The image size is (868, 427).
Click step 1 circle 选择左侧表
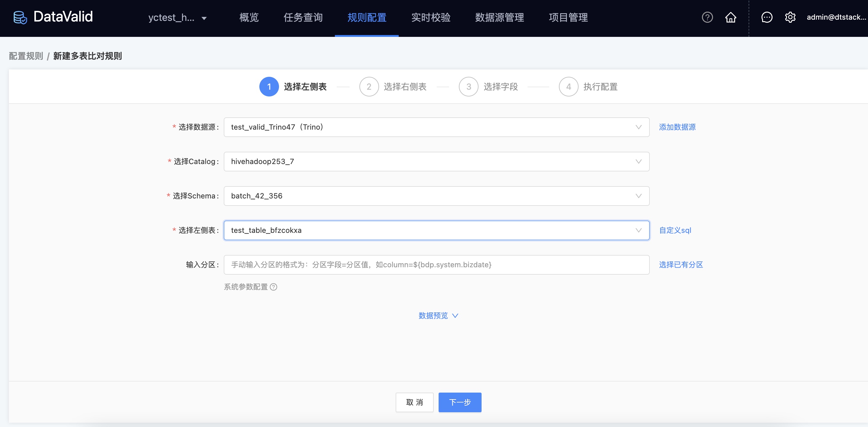pyautogui.click(x=269, y=87)
